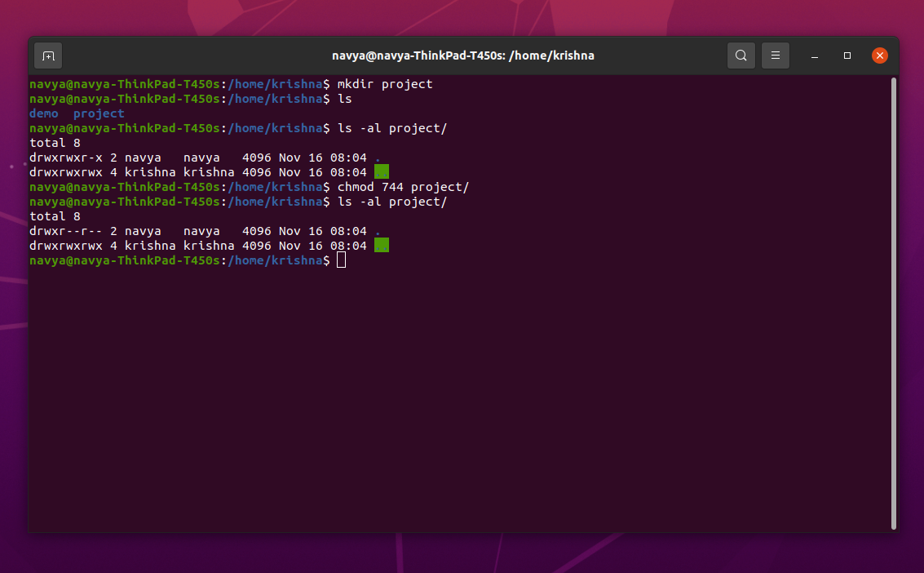The width and height of the screenshot is (924, 573).
Task: Click the maximize window icon
Action: tap(847, 56)
